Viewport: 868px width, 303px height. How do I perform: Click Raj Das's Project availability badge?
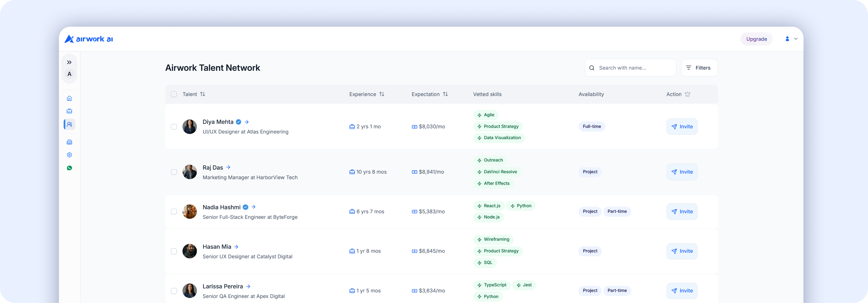click(590, 172)
